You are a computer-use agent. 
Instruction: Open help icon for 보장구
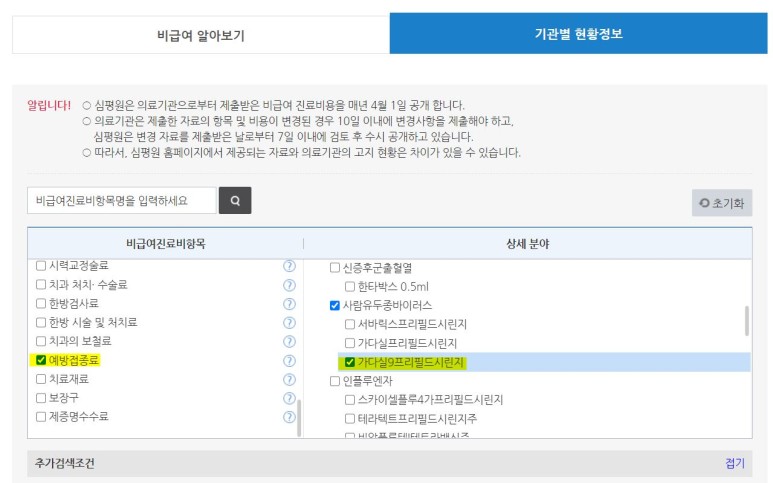pyautogui.click(x=289, y=398)
